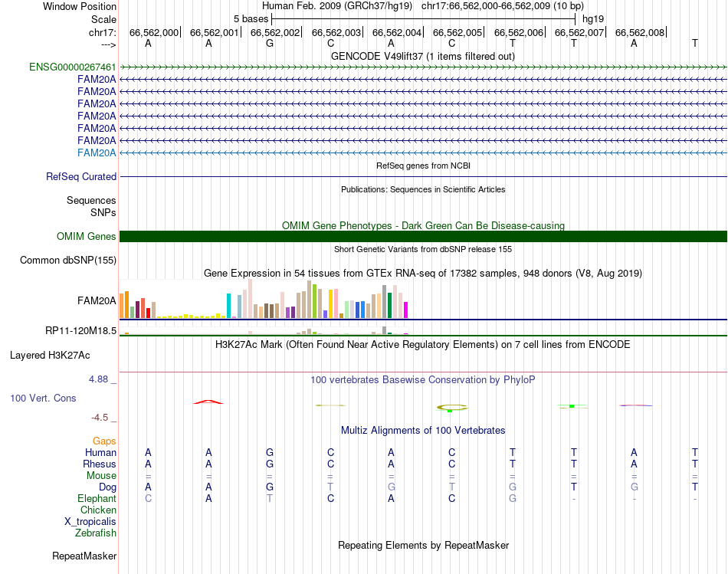Click the T base in the Elephant alignment row
The width and height of the screenshot is (728, 574).
(x=270, y=498)
